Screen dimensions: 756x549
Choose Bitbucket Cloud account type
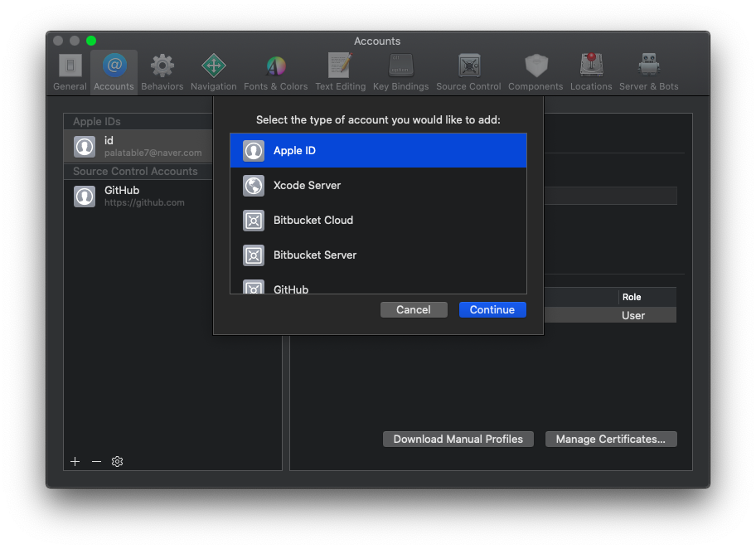pos(379,221)
